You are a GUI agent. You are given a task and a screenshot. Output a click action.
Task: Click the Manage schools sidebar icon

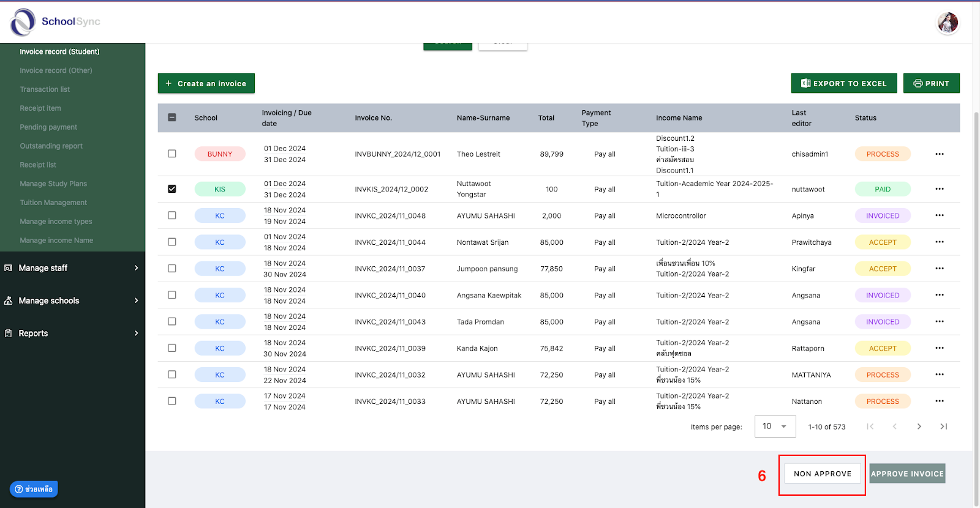coord(9,301)
